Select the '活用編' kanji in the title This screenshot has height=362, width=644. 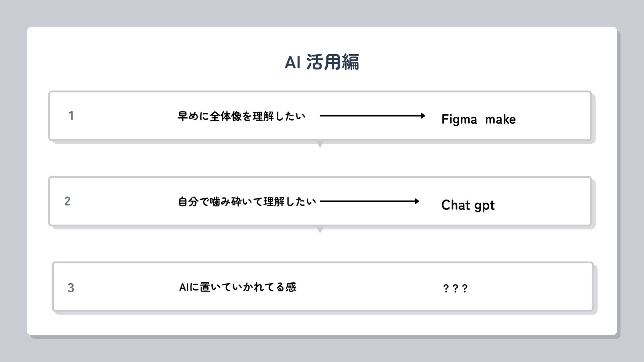[x=332, y=62]
